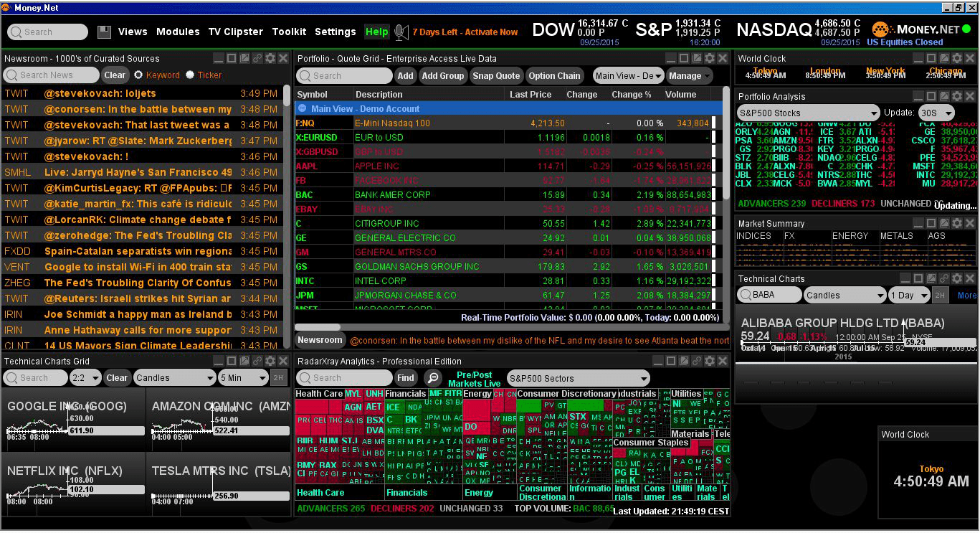Pop out the Portfolio Quote Grid panel
This screenshot has width=980, height=533.
point(697,58)
